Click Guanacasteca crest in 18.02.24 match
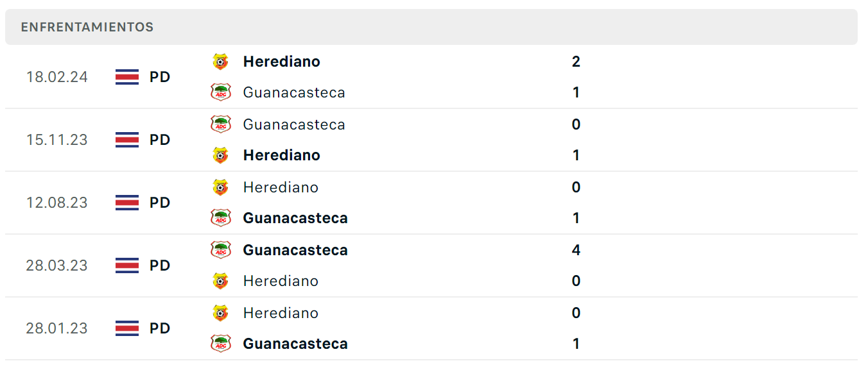This screenshot has width=868, height=370. click(220, 92)
